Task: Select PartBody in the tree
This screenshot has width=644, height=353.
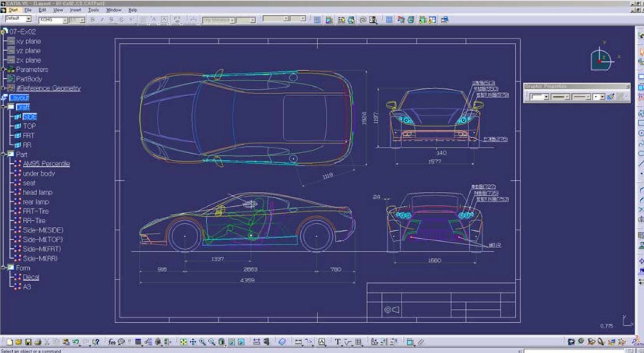Action: [x=29, y=79]
